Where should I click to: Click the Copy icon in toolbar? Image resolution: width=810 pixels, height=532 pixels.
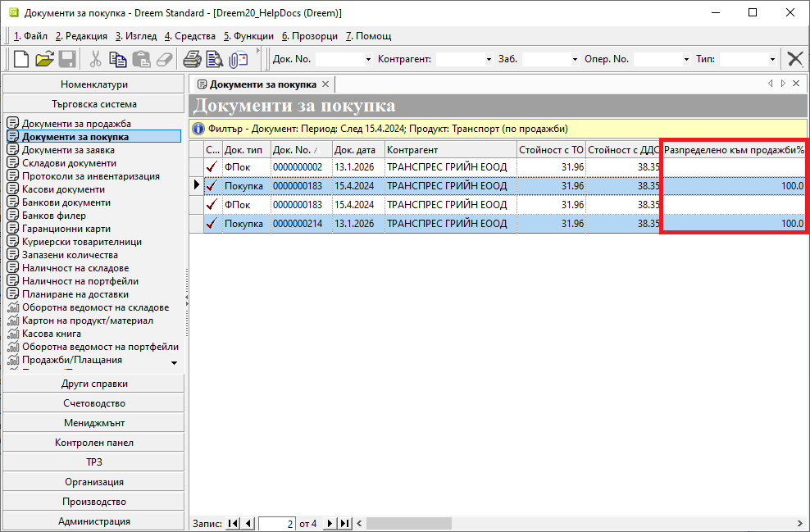coord(118,59)
